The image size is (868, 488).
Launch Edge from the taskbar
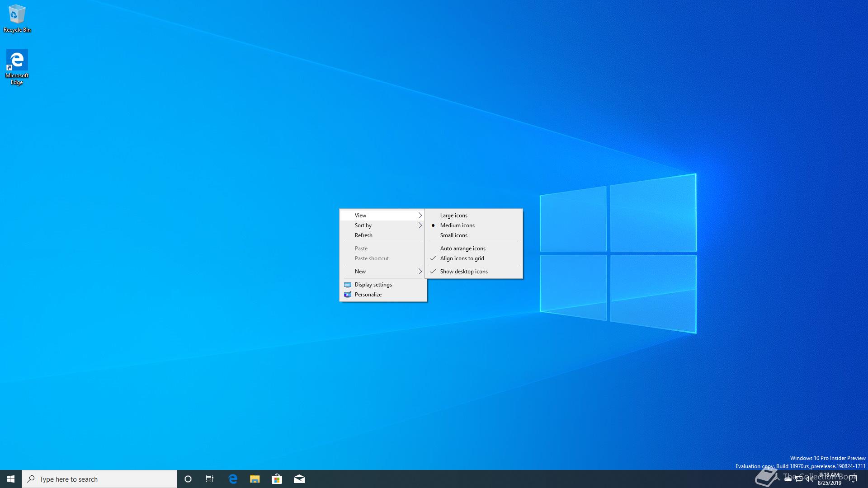pos(233,479)
